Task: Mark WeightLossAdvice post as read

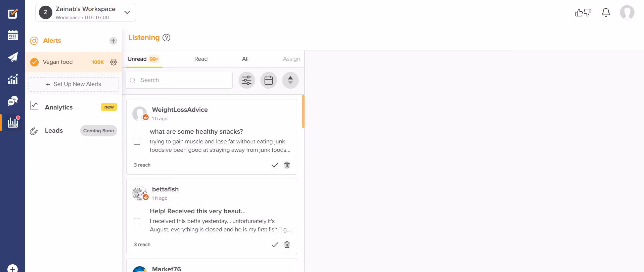Action: pyautogui.click(x=275, y=165)
